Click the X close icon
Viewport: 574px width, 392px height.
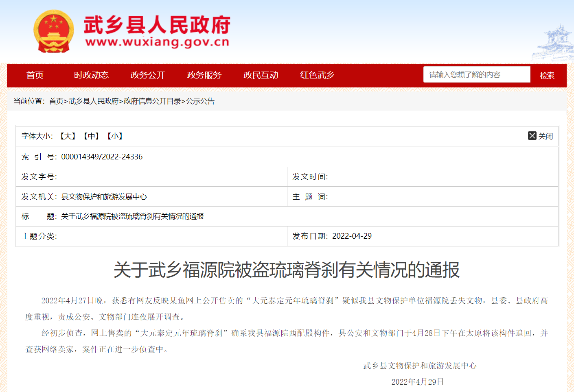pos(532,136)
